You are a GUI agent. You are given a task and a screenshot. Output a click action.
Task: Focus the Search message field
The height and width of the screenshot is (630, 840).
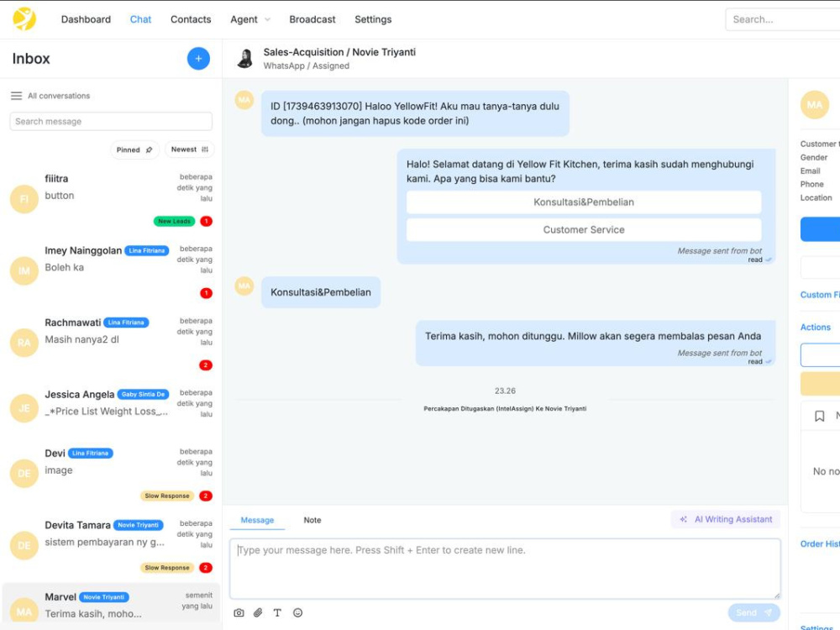111,122
